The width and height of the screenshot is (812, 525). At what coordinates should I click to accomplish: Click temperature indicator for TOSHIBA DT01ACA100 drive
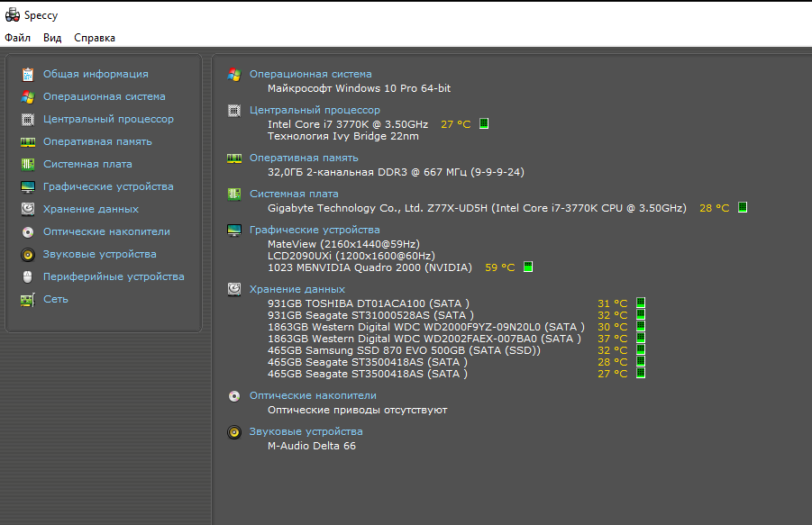[641, 303]
